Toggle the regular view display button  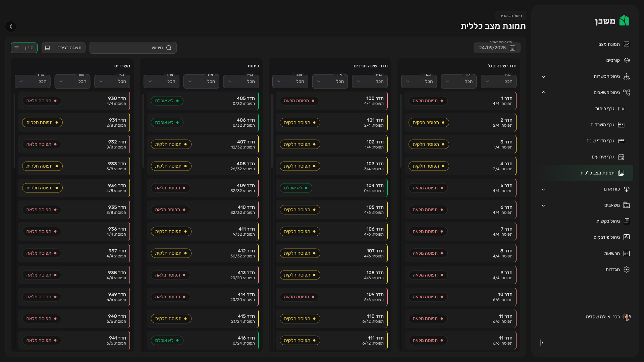click(x=63, y=48)
